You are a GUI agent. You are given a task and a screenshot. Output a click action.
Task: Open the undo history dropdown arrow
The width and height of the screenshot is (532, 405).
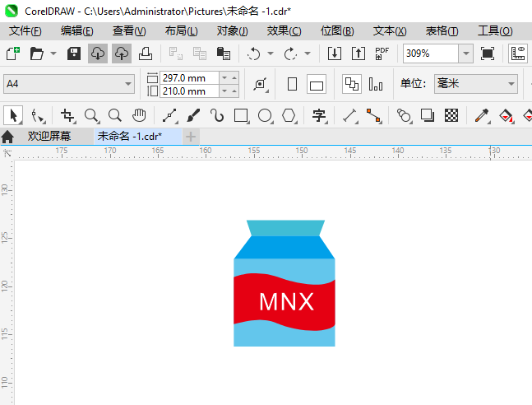click(271, 54)
